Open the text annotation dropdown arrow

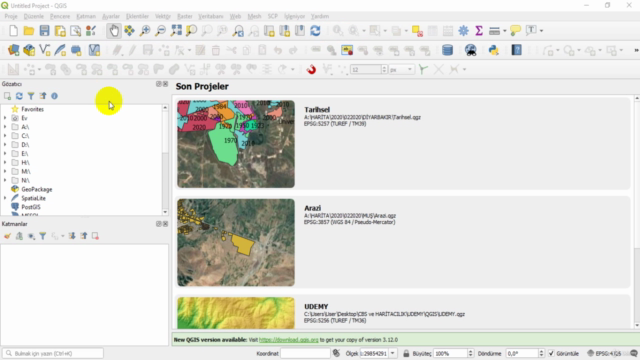tap(541, 31)
